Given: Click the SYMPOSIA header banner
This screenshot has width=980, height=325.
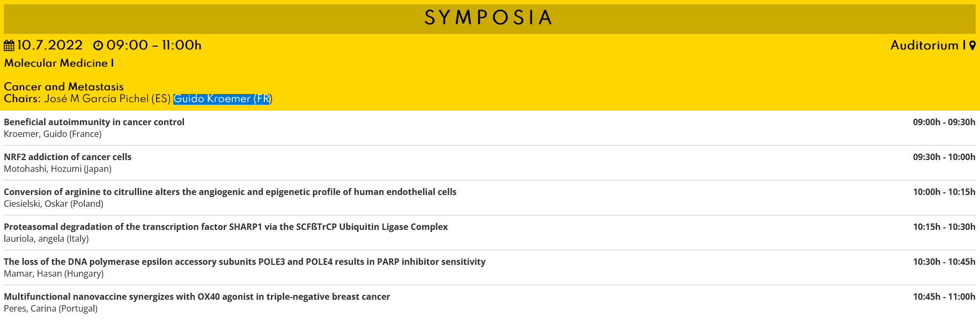Looking at the screenshot, I should [x=489, y=18].
